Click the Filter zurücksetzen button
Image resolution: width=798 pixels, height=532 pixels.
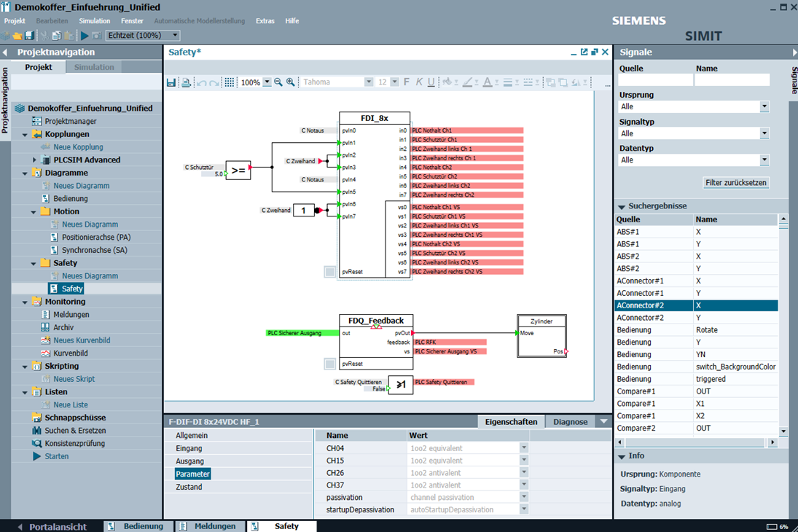click(x=736, y=183)
